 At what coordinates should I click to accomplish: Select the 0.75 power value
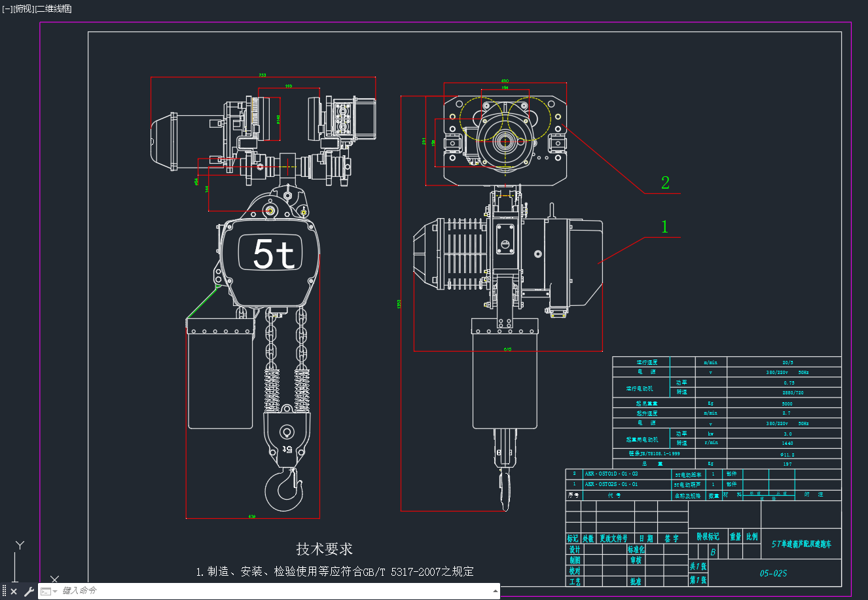(x=789, y=383)
